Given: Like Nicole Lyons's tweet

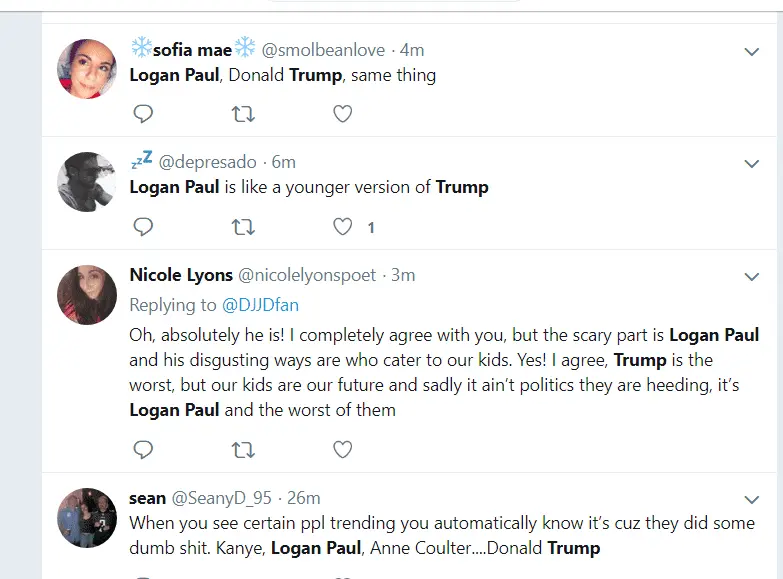Looking at the screenshot, I should [x=342, y=450].
